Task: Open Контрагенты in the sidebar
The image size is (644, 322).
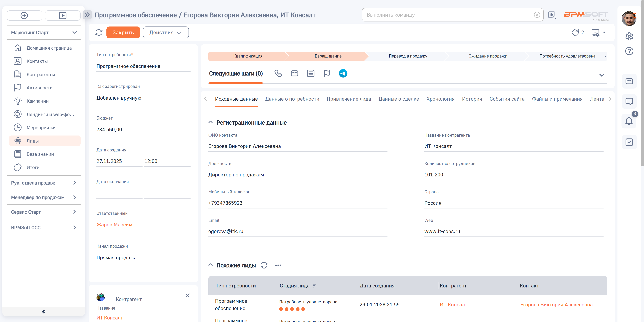Action: click(x=40, y=74)
